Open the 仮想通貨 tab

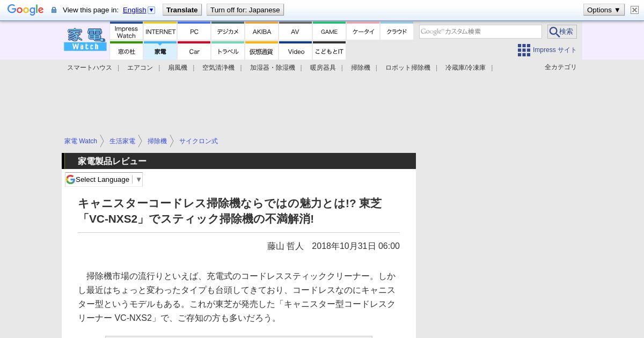(261, 51)
